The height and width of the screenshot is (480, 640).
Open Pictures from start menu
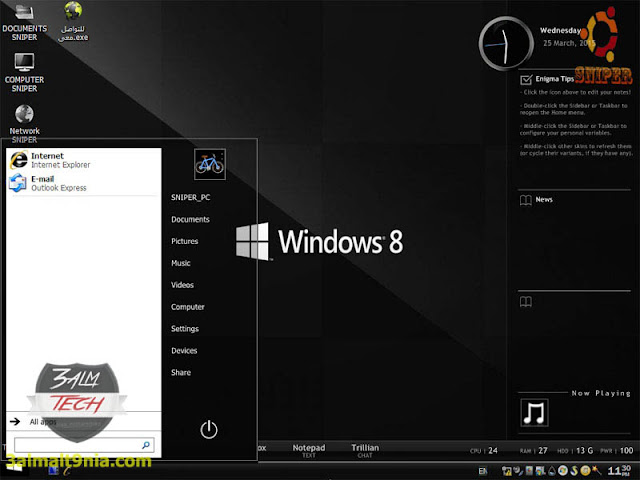pos(184,241)
